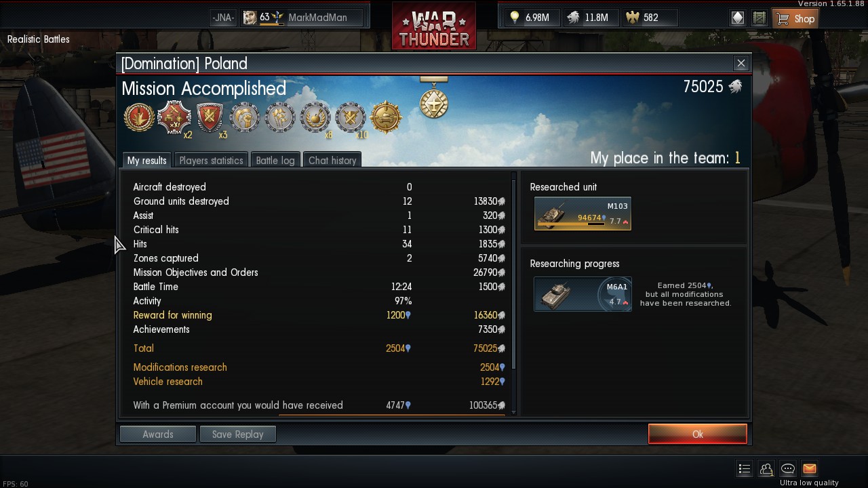868x488 pixels.
Task: Switch to Players statistics tab
Action: 211,161
